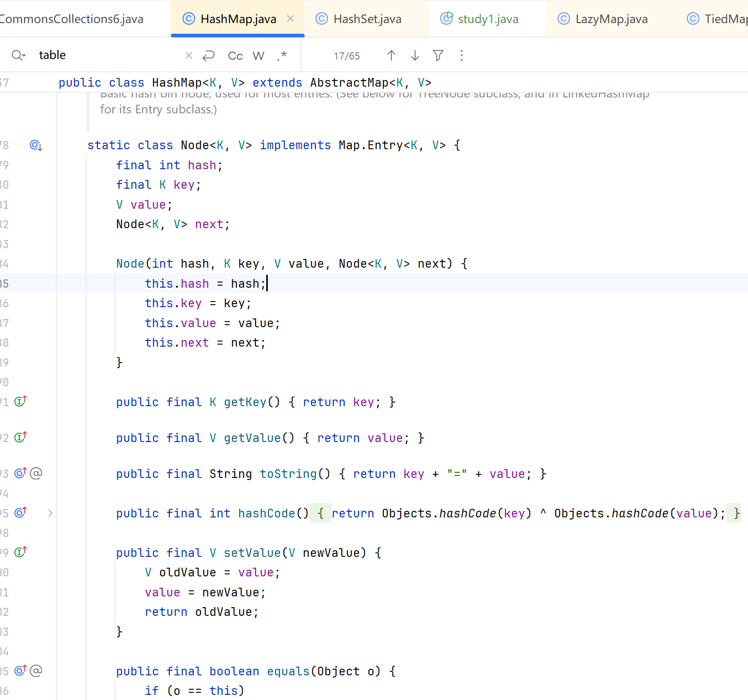Viewport: 748px width, 700px height.
Task: Click the implements gutter icon beside setValue
Action: (21, 552)
